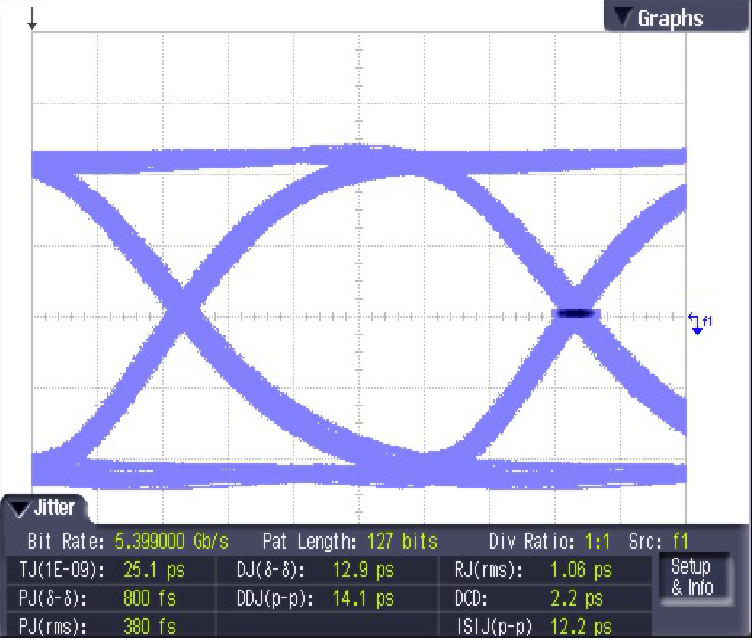Select the trigger position arrow at top left

[32, 18]
